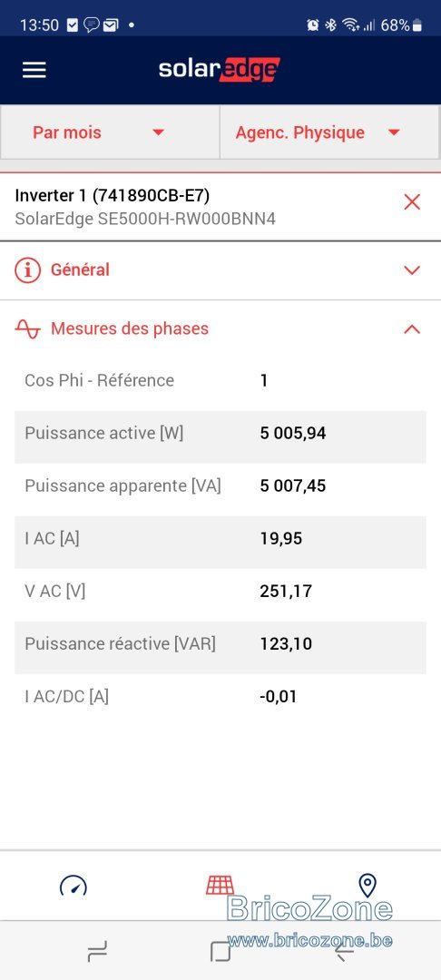The height and width of the screenshot is (980, 441).
Task: Expand the Général section chevron
Action: click(412, 270)
